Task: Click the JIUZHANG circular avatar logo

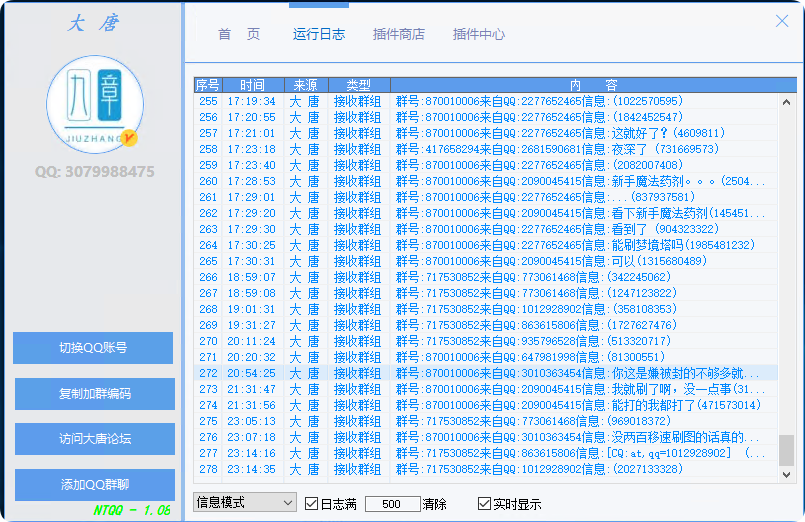Action: 94,104
